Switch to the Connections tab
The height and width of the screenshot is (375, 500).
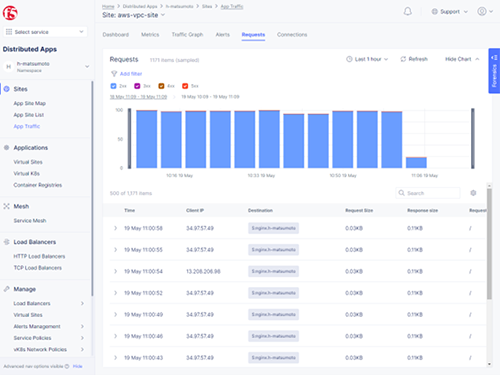pyautogui.click(x=292, y=35)
